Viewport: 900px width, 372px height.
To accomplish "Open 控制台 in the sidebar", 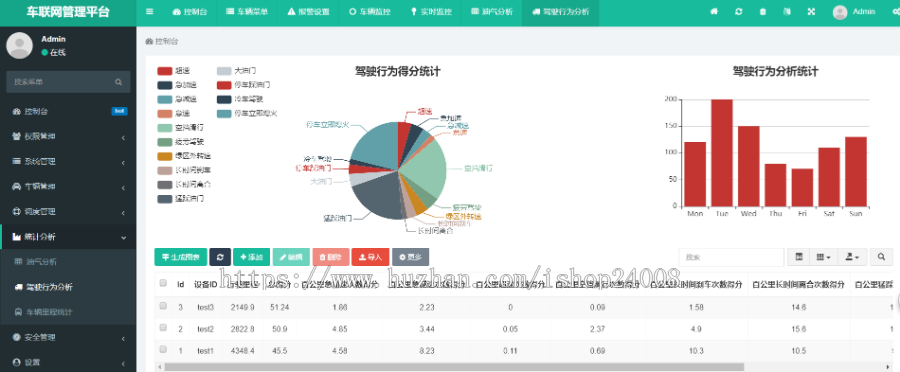I will 68,111.
